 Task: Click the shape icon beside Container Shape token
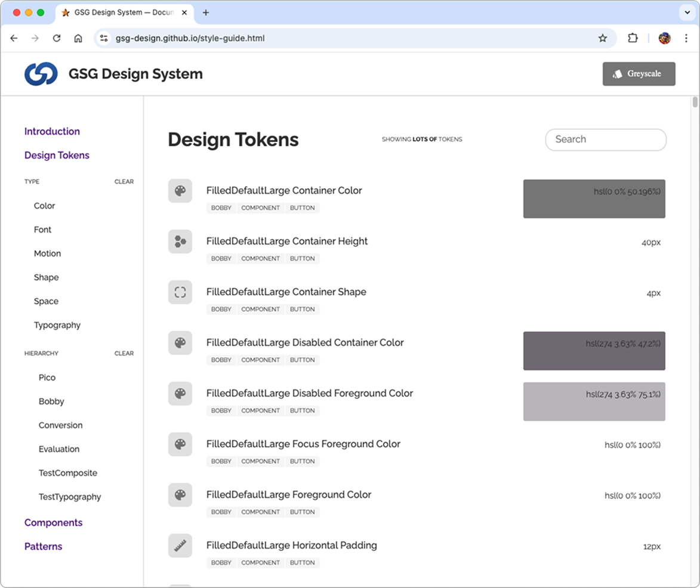[180, 292]
